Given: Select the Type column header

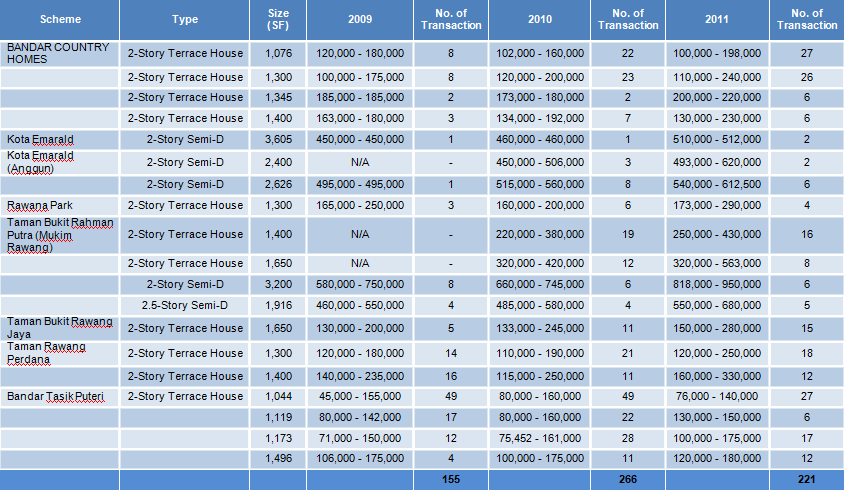Looking at the screenshot, I should click(x=184, y=19).
